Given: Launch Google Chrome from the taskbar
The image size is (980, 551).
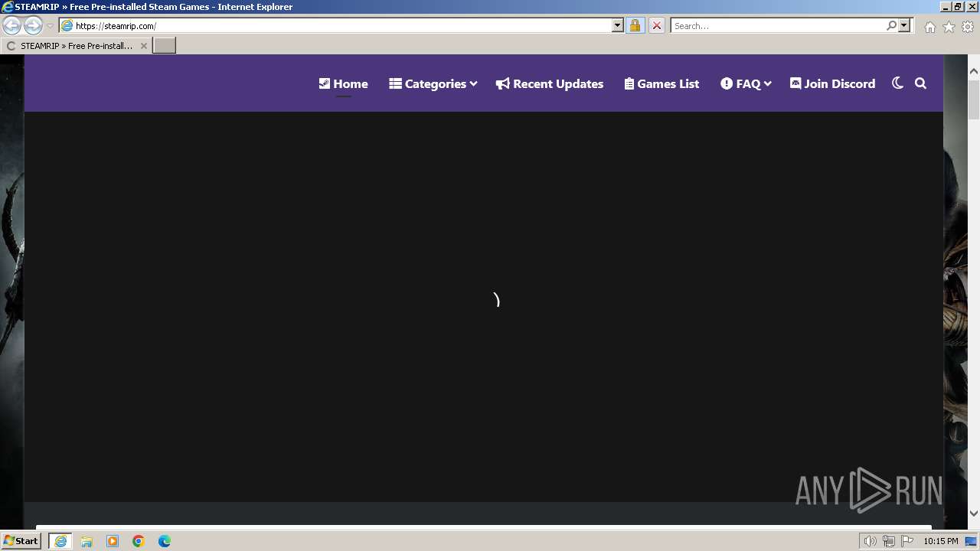Looking at the screenshot, I should (x=139, y=541).
